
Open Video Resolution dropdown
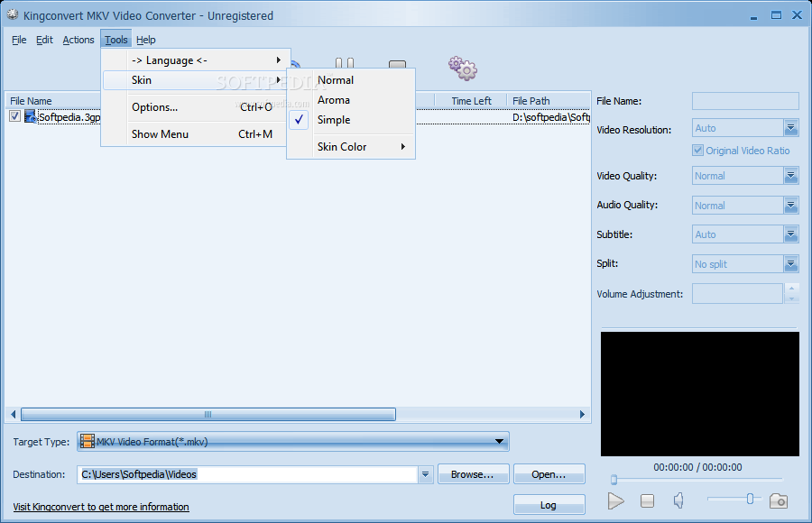[790, 128]
